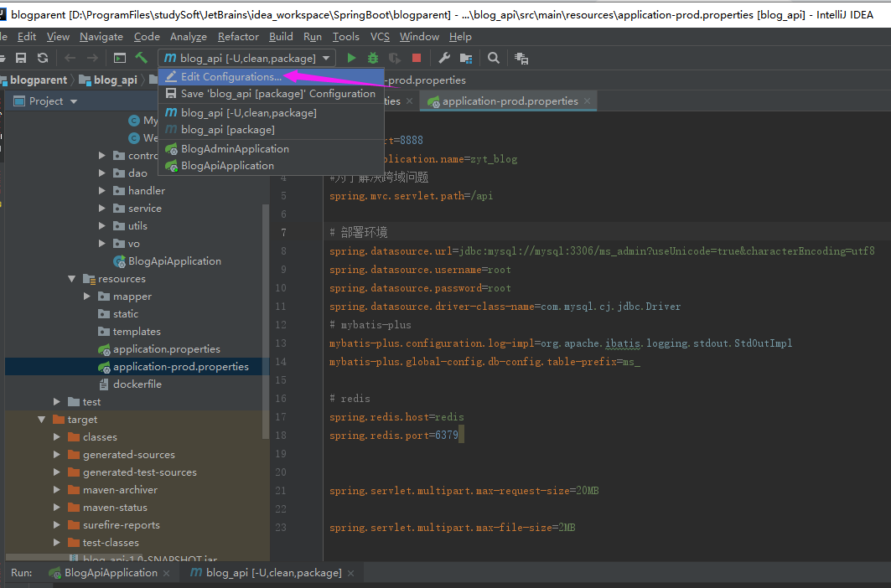Screen dimensions: 891x588
Task: Expand the mapper folder
Action: pyautogui.click(x=87, y=297)
